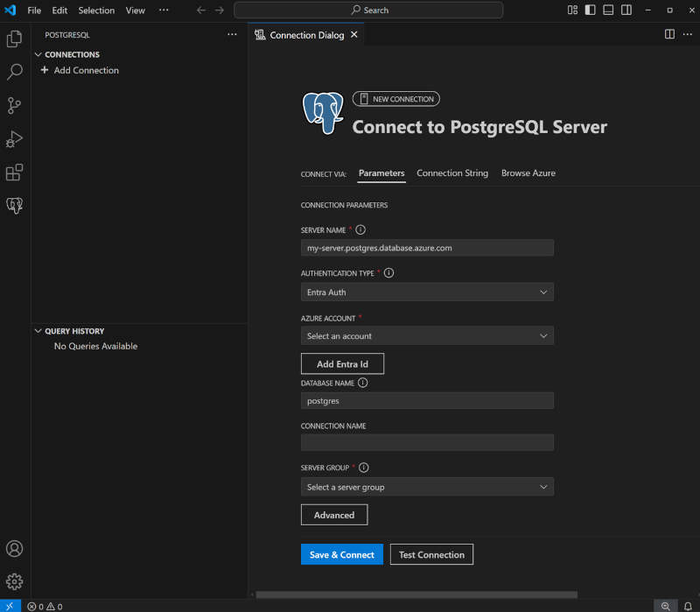Toggle the bottom panel layout icon
The width and height of the screenshot is (700, 612).
[608, 11]
